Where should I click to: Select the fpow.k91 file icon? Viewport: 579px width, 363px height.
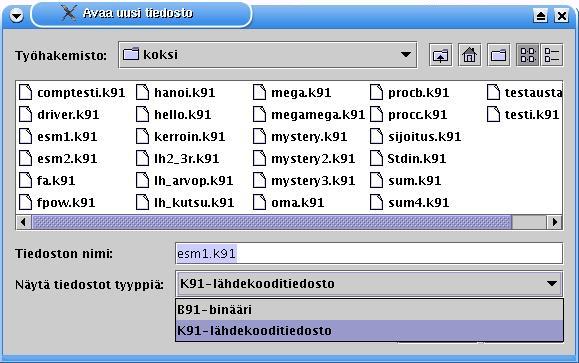(25, 202)
